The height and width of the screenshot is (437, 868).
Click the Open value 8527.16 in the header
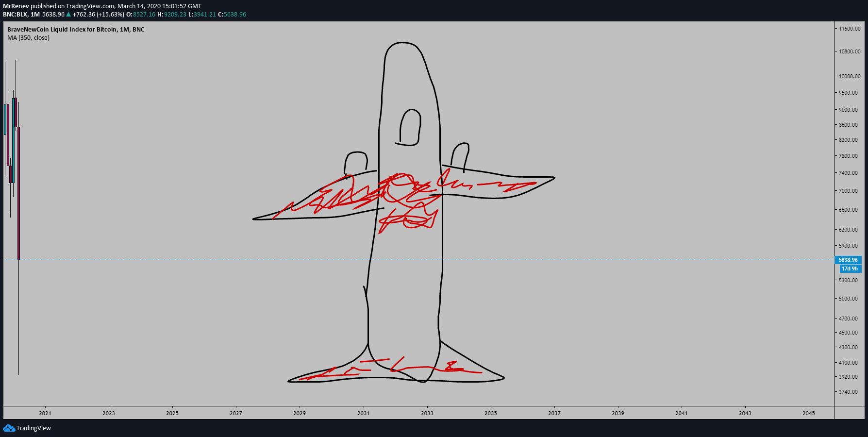tap(144, 15)
